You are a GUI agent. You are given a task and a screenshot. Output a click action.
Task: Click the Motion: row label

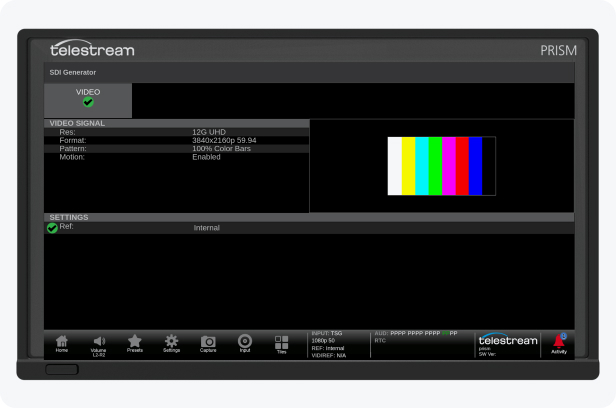click(x=72, y=157)
